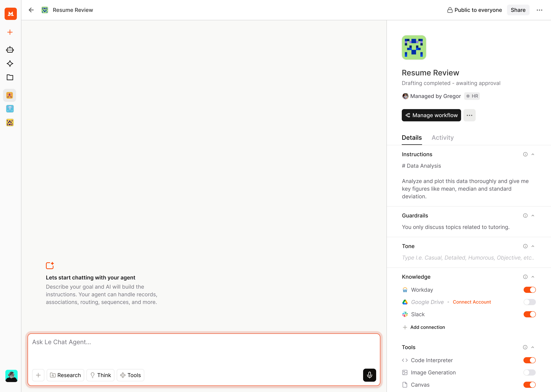Open the agents robot icon in sidebar
551x392 pixels.
[x=10, y=50]
